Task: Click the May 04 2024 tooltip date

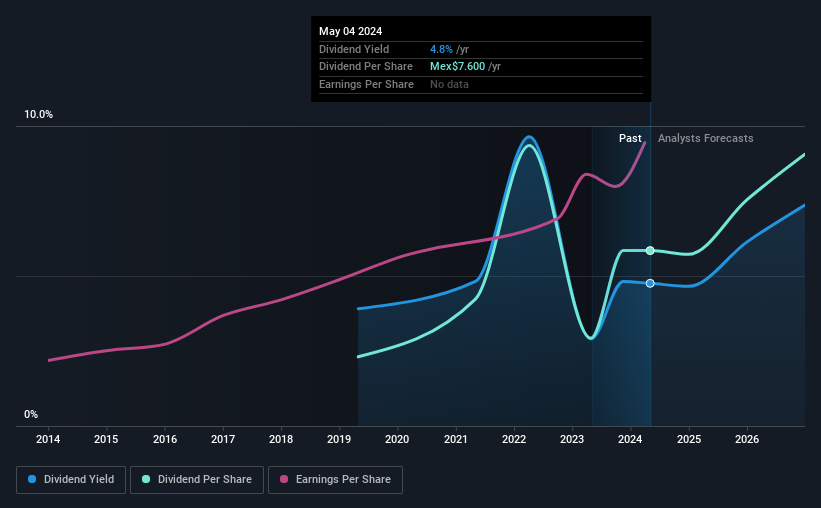Action: [350, 31]
